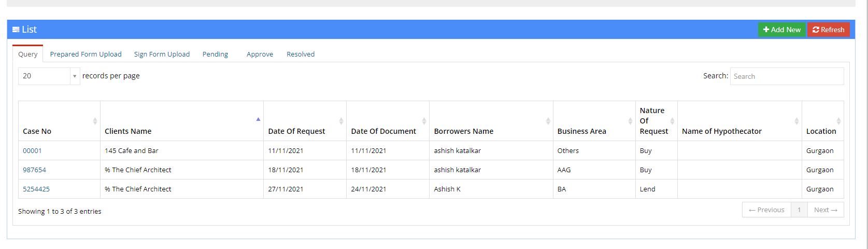Sort by Business Area column
Image resolution: width=868 pixels, height=249 pixels.
tap(630, 121)
